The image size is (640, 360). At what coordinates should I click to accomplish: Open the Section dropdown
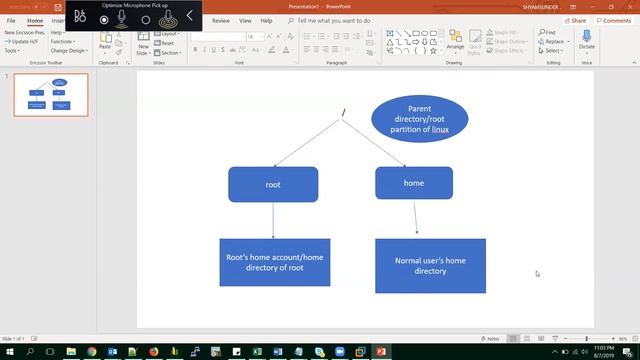click(168, 53)
